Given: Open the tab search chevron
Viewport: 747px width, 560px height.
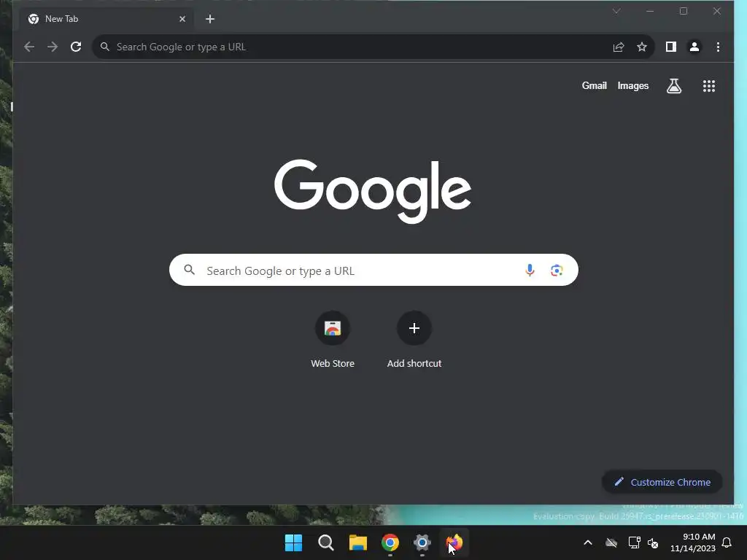Looking at the screenshot, I should pyautogui.click(x=616, y=11).
